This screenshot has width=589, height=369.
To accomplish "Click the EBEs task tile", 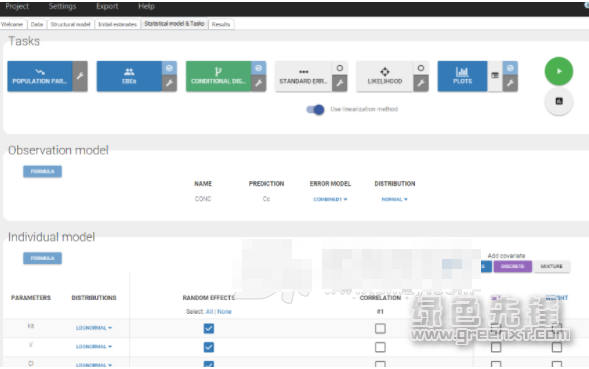I will point(129,76).
